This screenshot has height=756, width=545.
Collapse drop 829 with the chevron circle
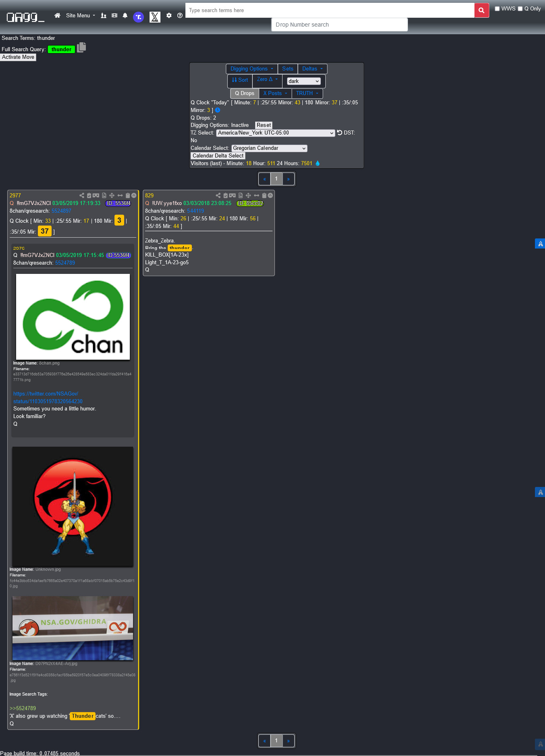(270, 195)
